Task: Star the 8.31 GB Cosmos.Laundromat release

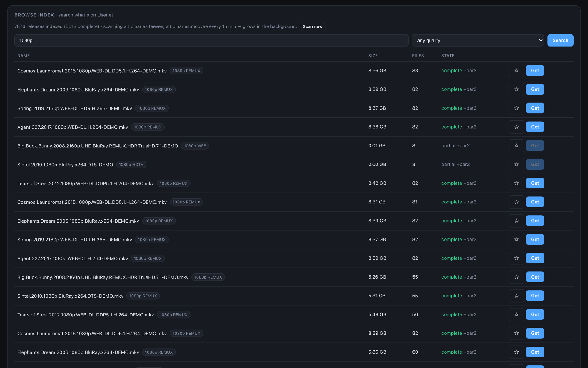Action: pyautogui.click(x=516, y=202)
